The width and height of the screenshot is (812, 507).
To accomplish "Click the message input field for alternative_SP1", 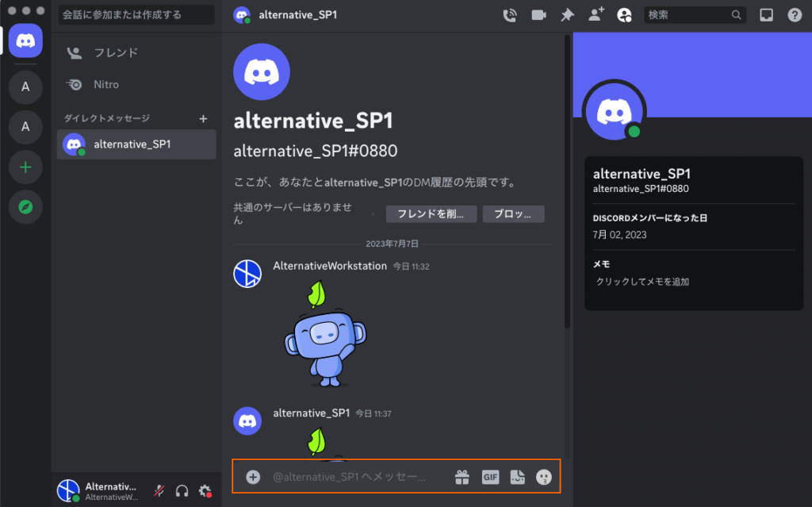I will click(353, 477).
